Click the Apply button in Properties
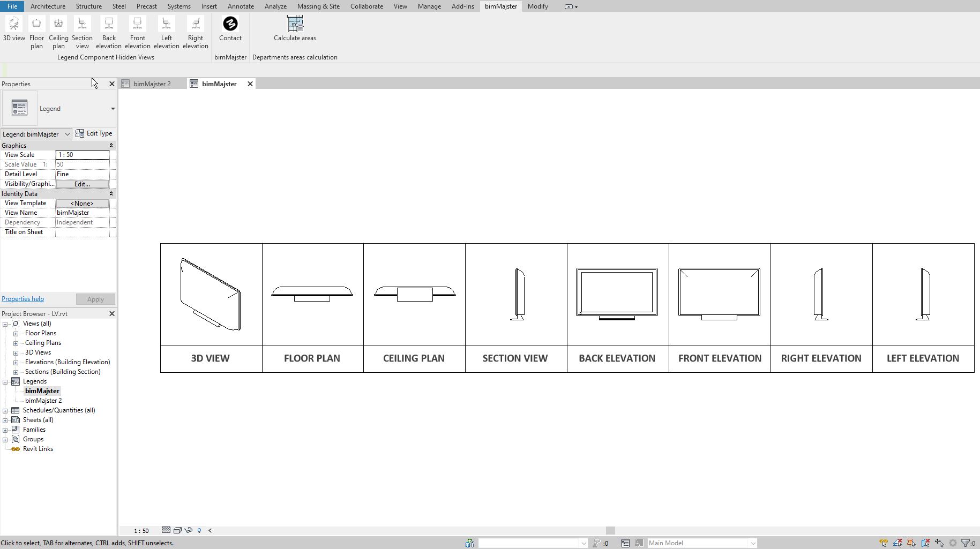 click(x=95, y=299)
